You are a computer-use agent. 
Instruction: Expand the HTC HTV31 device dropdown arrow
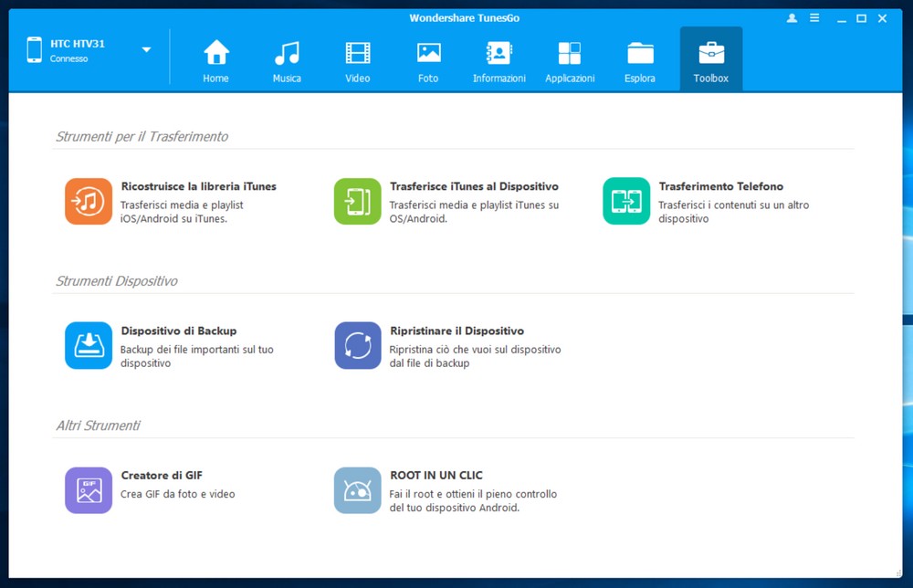pyautogui.click(x=147, y=50)
